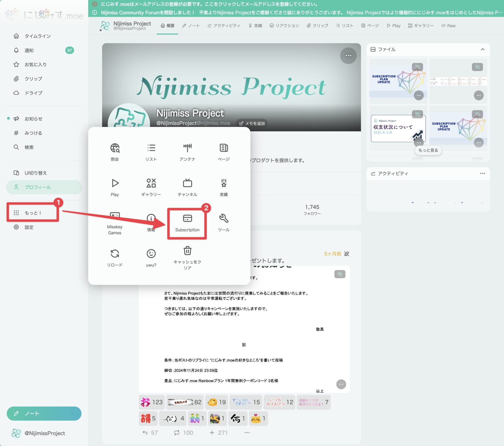Go to タイムライン in sidebar

coord(44,36)
